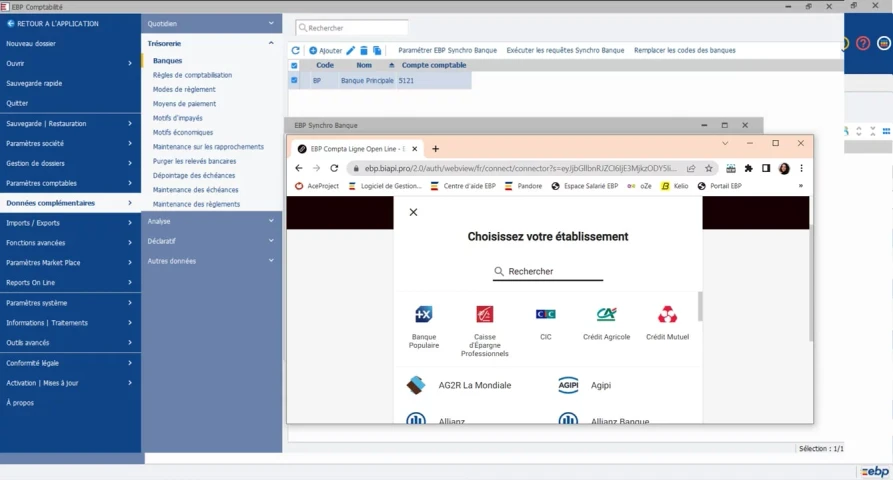Open Centre d'aide EBP bookmark
Viewport: 893px width, 480px height.
click(x=463, y=186)
